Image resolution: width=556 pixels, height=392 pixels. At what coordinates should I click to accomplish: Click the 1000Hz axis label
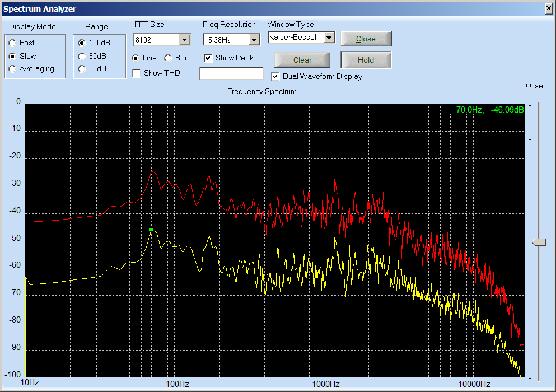coord(326,384)
